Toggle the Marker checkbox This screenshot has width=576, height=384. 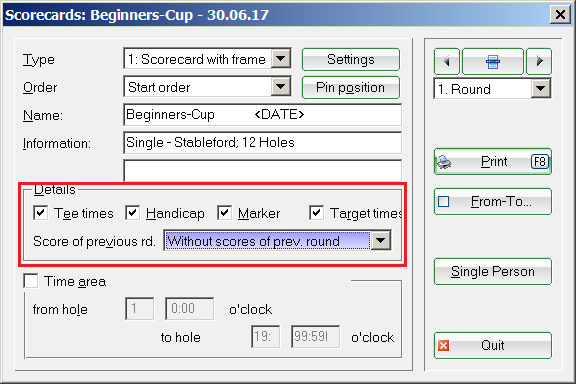[x=224, y=213]
